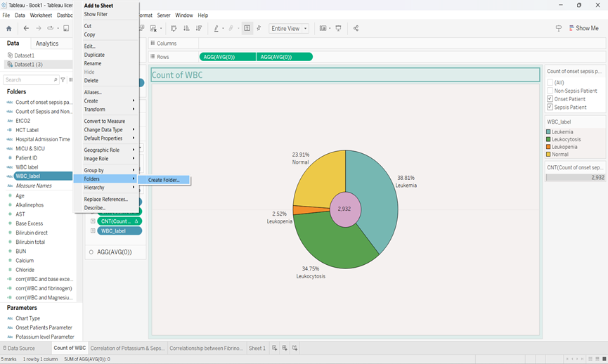Click the Share workbook icon
The width and height of the screenshot is (608, 364).
(x=356, y=28)
